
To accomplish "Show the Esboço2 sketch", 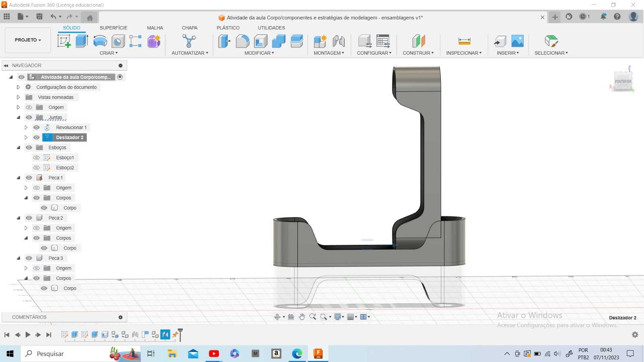I will [37, 168].
